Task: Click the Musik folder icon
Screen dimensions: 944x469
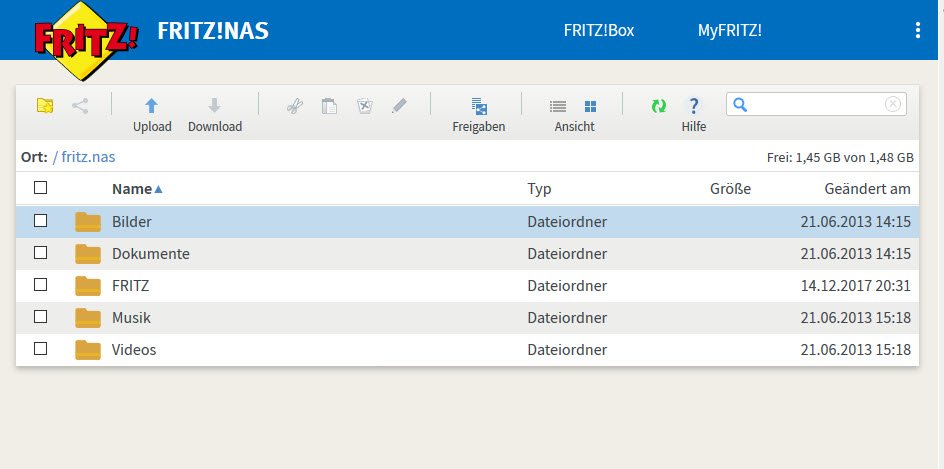Action: tap(88, 317)
